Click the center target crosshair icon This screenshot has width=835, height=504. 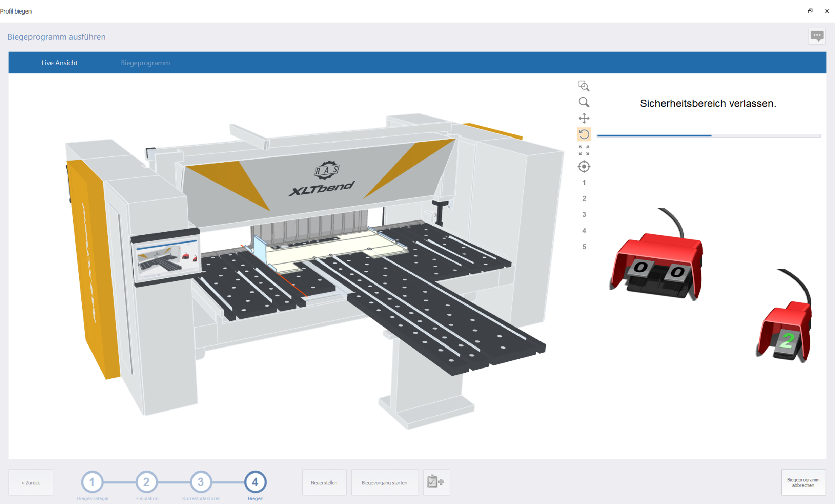click(584, 167)
